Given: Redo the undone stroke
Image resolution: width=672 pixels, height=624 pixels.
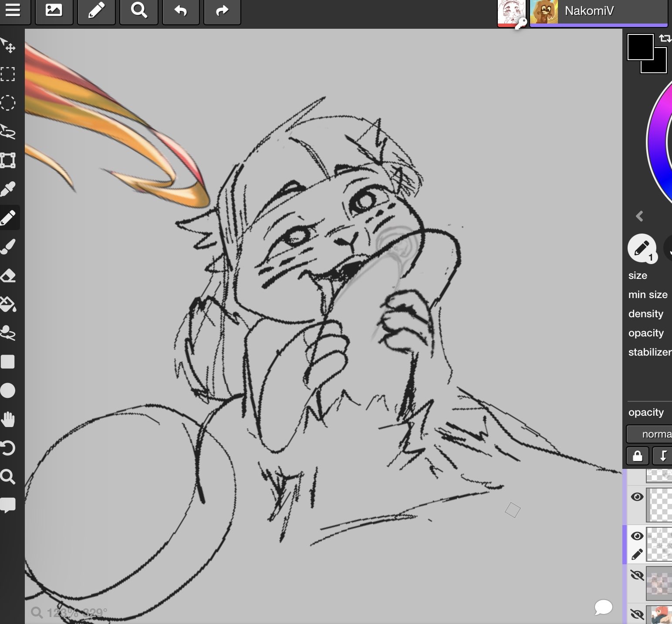Looking at the screenshot, I should [x=222, y=10].
